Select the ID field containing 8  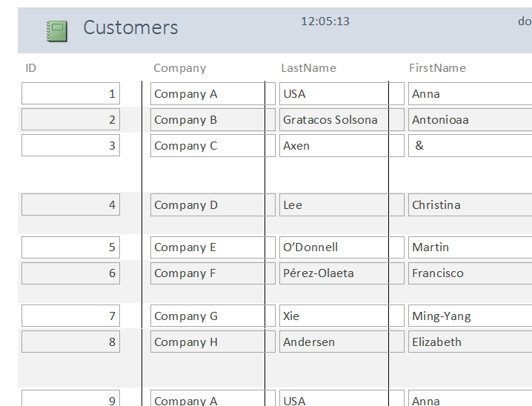point(70,342)
